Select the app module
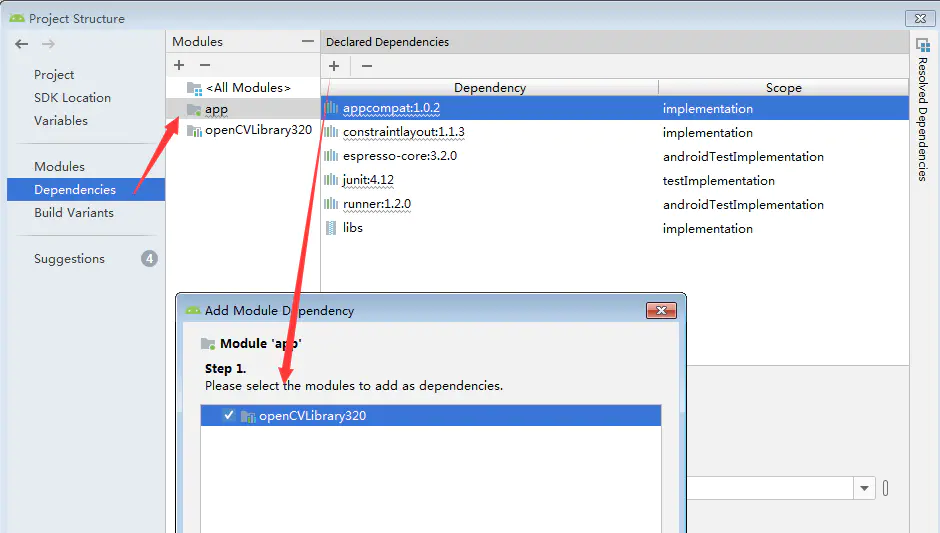Viewport: 940px width, 533px height. click(216, 109)
